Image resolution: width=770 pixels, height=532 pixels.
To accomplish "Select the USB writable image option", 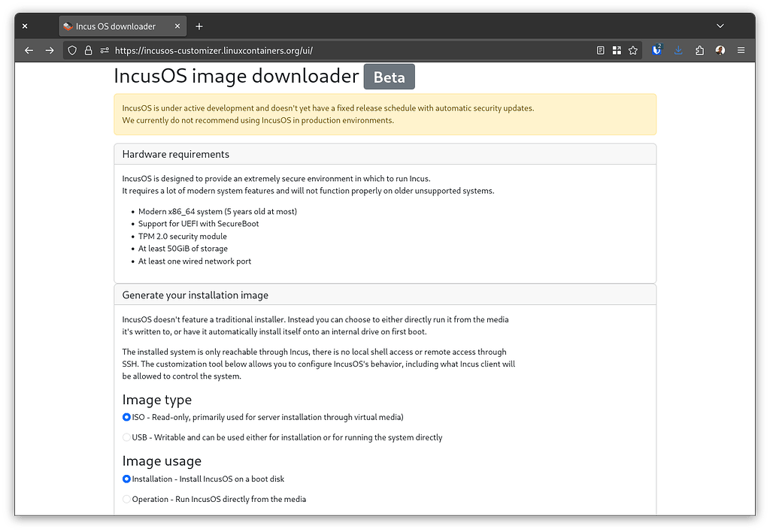I will (126, 437).
